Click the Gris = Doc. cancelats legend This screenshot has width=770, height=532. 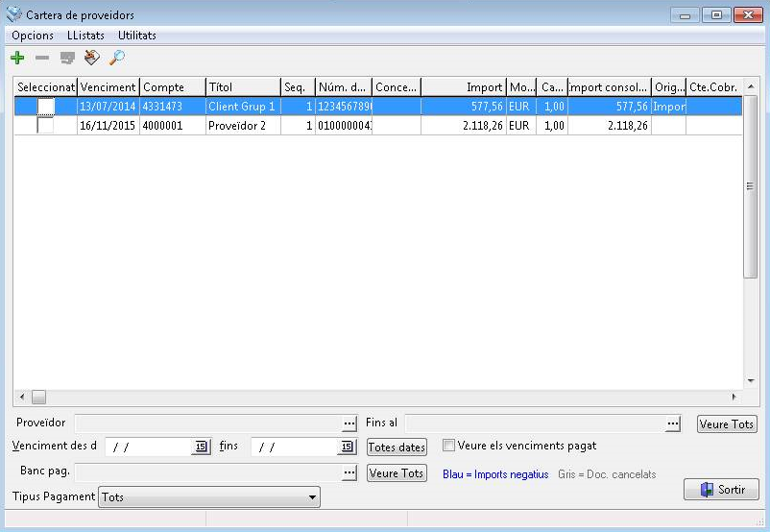pyautogui.click(x=607, y=474)
